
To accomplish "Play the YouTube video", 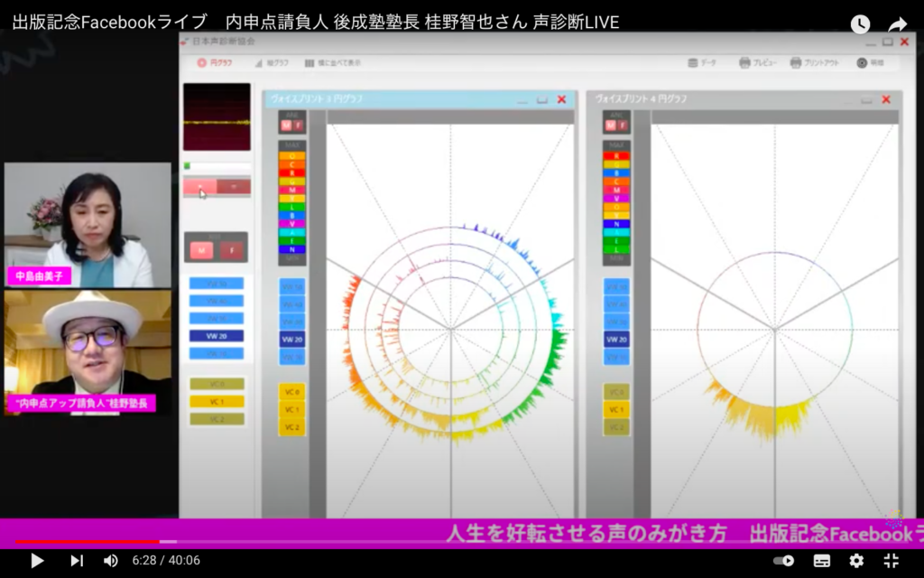I will pyautogui.click(x=37, y=560).
